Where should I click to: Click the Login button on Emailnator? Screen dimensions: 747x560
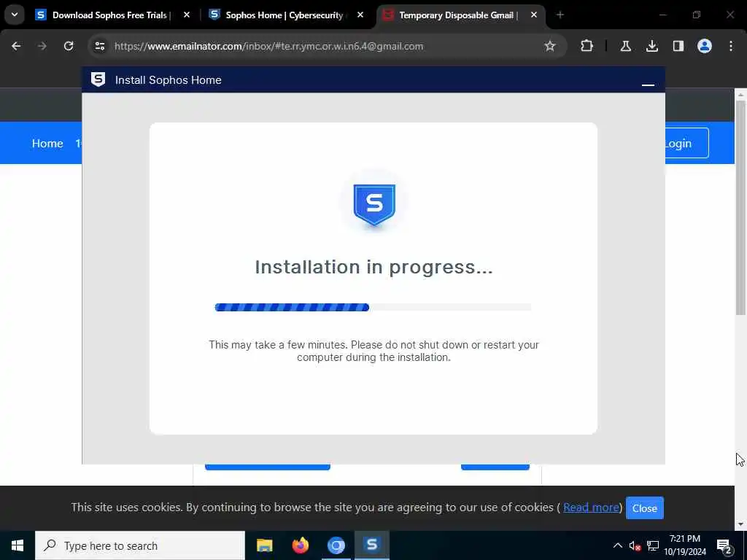(686, 143)
